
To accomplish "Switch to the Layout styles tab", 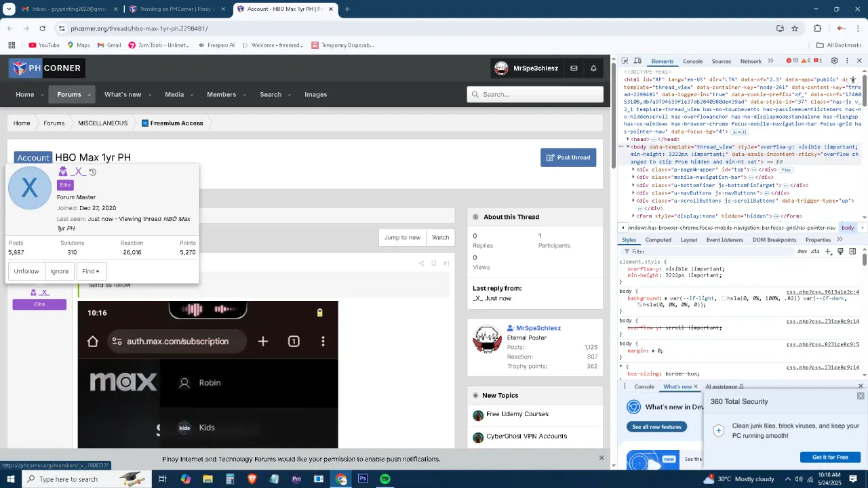I will tap(688, 239).
